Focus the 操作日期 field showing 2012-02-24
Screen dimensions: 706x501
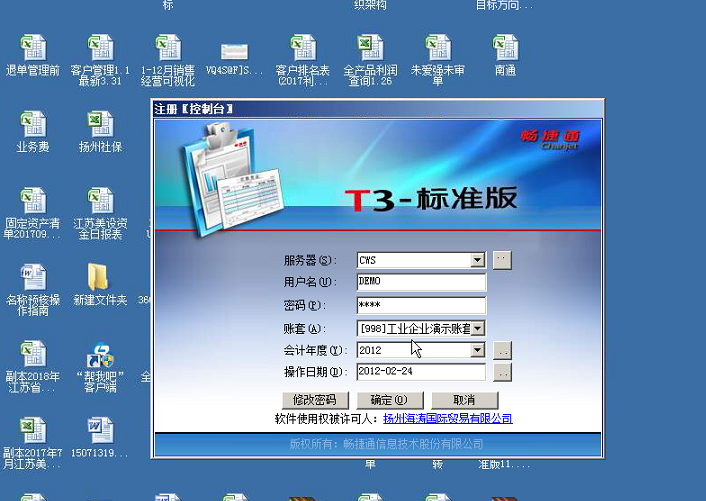421,372
